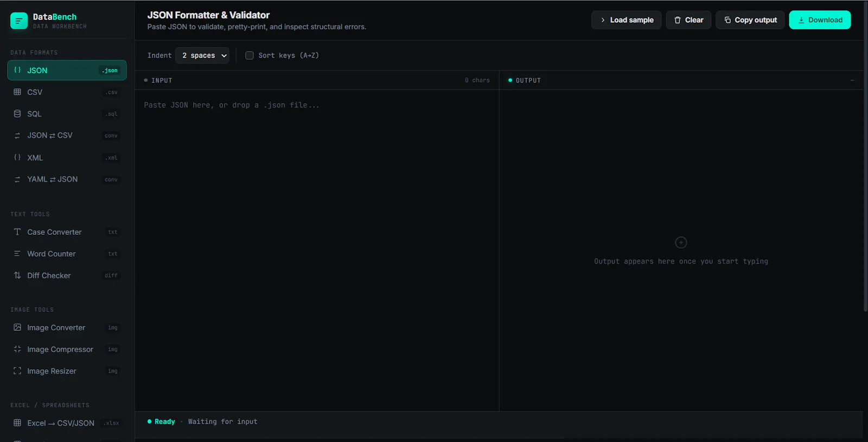Click the "TEXT TOOLS" section heading
Viewport: 868px width, 442px height.
[x=30, y=214]
